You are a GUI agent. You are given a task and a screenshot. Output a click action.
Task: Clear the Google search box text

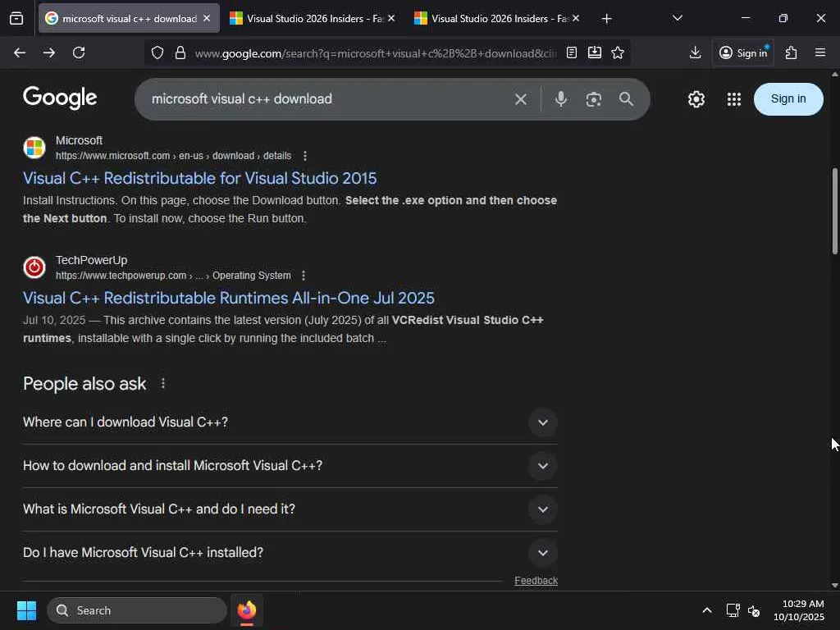(521, 99)
